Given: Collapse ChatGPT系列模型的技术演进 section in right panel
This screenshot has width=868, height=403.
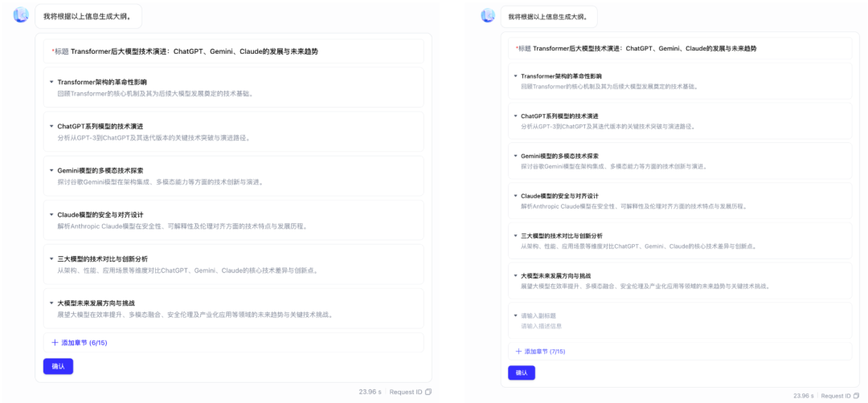Looking at the screenshot, I should [515, 116].
